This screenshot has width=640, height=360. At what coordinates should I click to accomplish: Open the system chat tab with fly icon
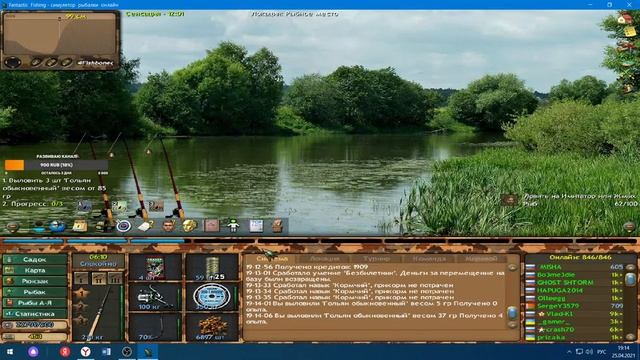tap(271, 258)
